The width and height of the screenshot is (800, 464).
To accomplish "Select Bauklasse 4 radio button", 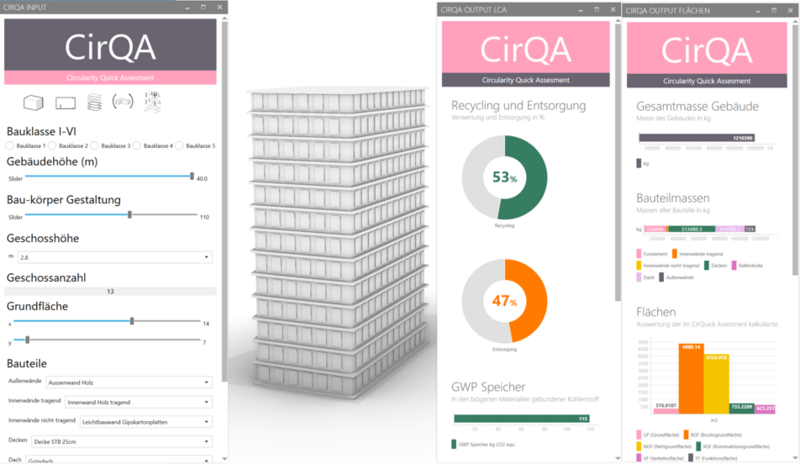I will click(x=137, y=146).
